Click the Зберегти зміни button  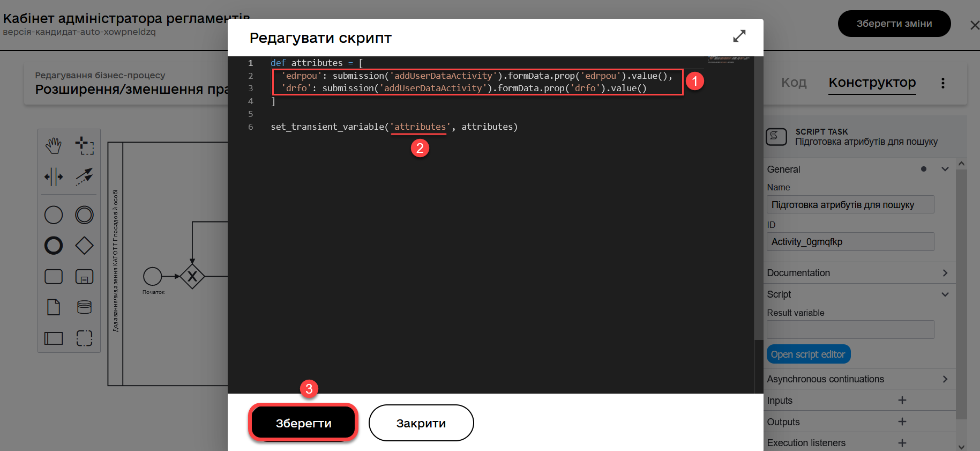[894, 24]
